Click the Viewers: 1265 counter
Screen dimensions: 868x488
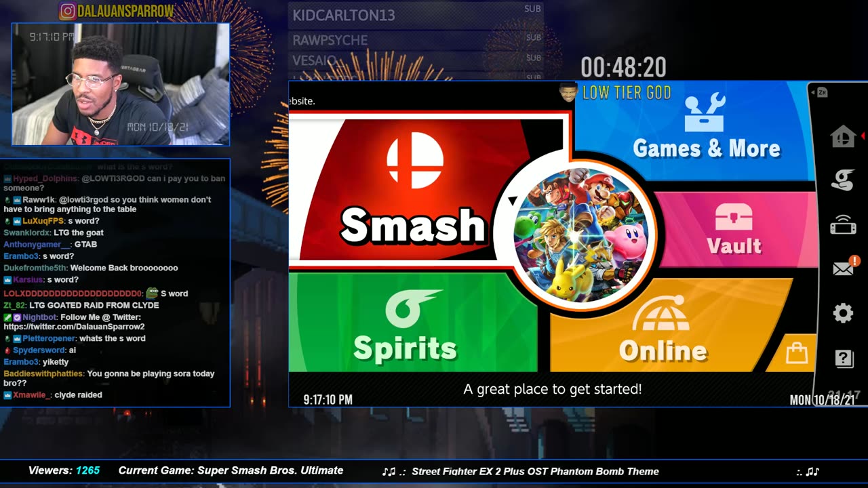64,470
